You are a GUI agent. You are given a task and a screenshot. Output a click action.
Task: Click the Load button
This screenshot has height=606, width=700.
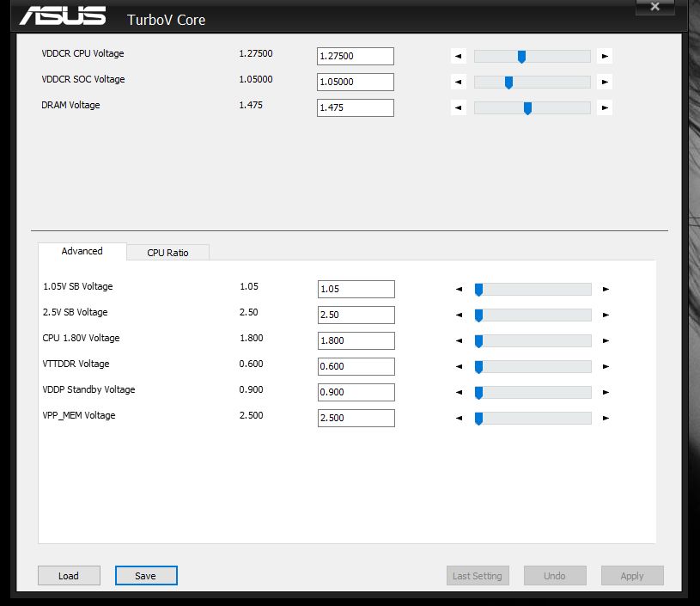[x=69, y=576]
